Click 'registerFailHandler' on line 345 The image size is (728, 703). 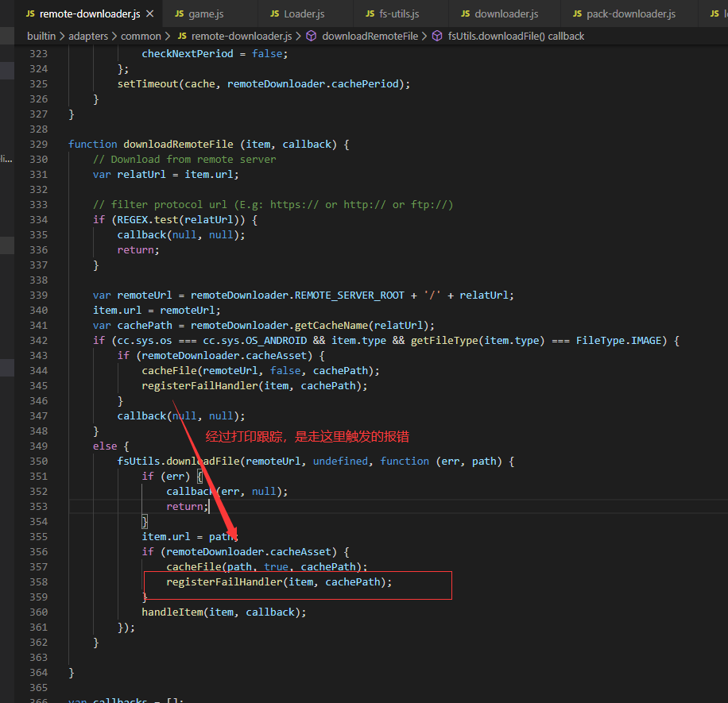point(199,385)
